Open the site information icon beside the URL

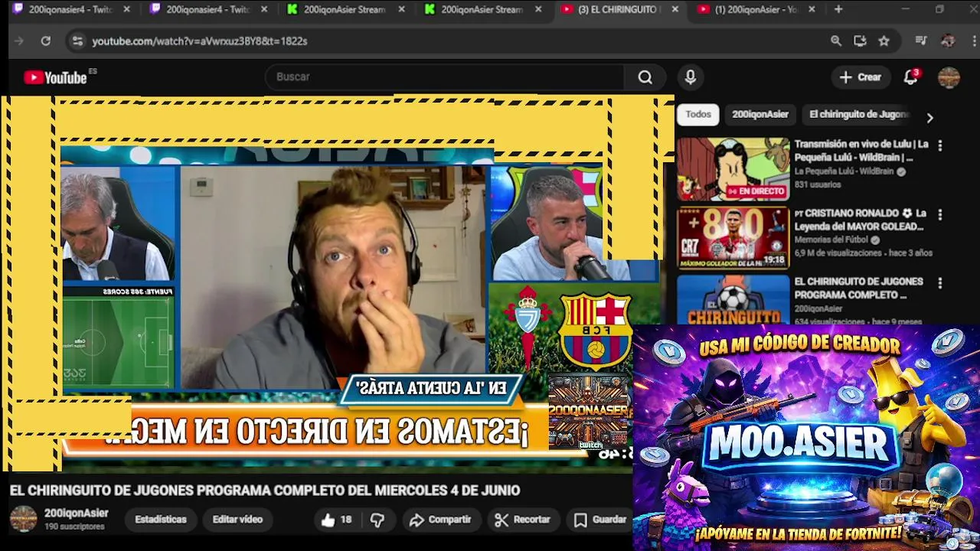click(77, 41)
